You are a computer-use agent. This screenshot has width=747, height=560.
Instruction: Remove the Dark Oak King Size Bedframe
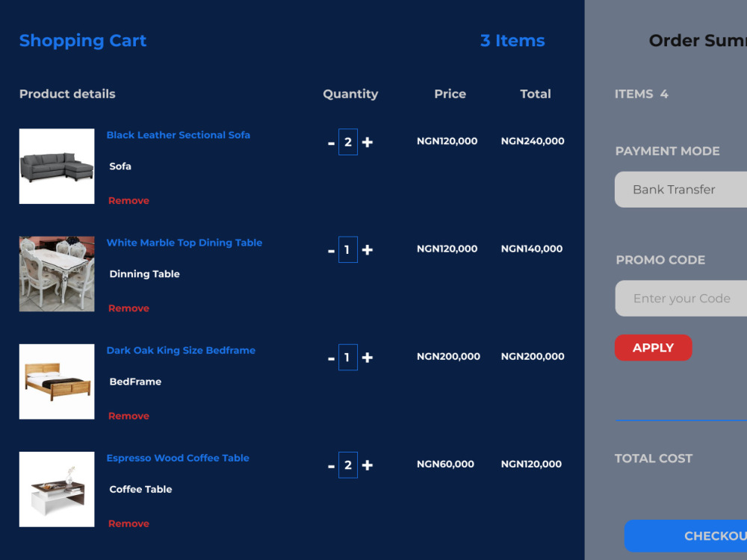(x=128, y=416)
